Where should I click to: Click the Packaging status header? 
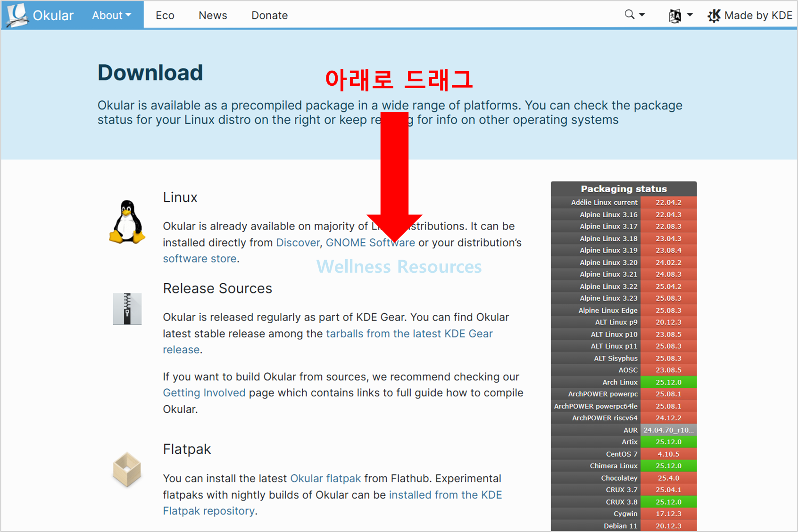pyautogui.click(x=623, y=189)
